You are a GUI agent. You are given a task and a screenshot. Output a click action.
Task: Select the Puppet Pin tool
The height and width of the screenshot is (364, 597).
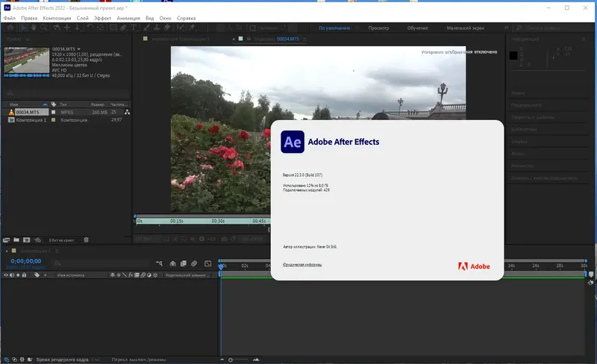(x=192, y=28)
